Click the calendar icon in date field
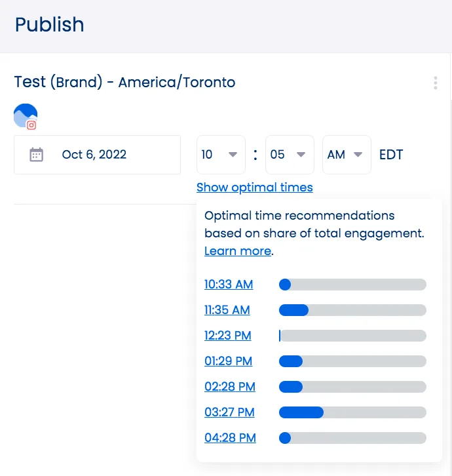 36,155
